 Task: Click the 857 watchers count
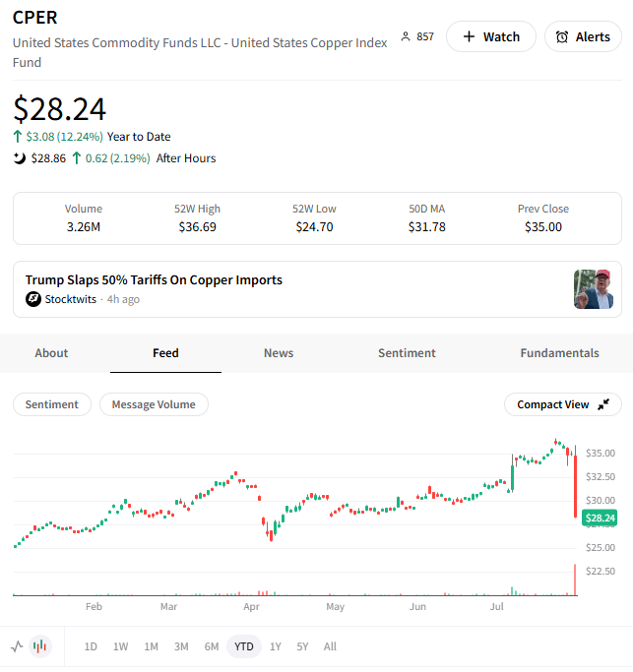pos(425,36)
